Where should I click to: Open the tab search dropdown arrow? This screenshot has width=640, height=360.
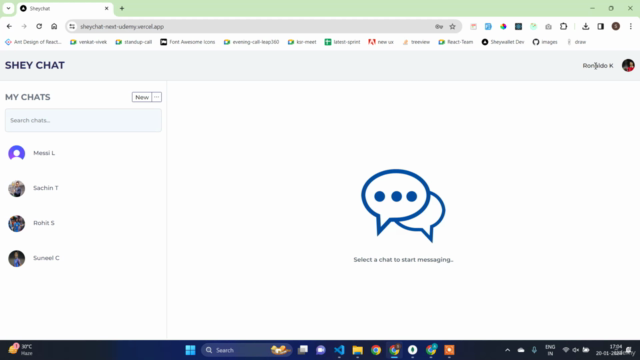click(x=9, y=8)
